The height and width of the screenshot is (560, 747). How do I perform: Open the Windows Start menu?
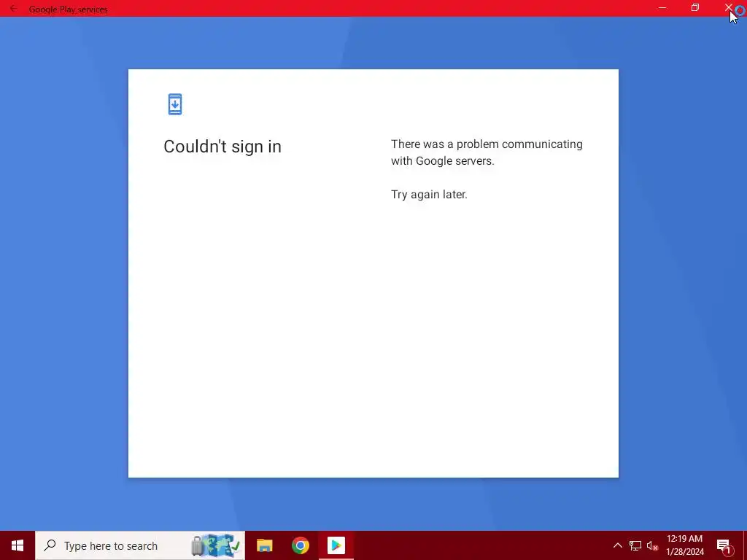(x=18, y=545)
